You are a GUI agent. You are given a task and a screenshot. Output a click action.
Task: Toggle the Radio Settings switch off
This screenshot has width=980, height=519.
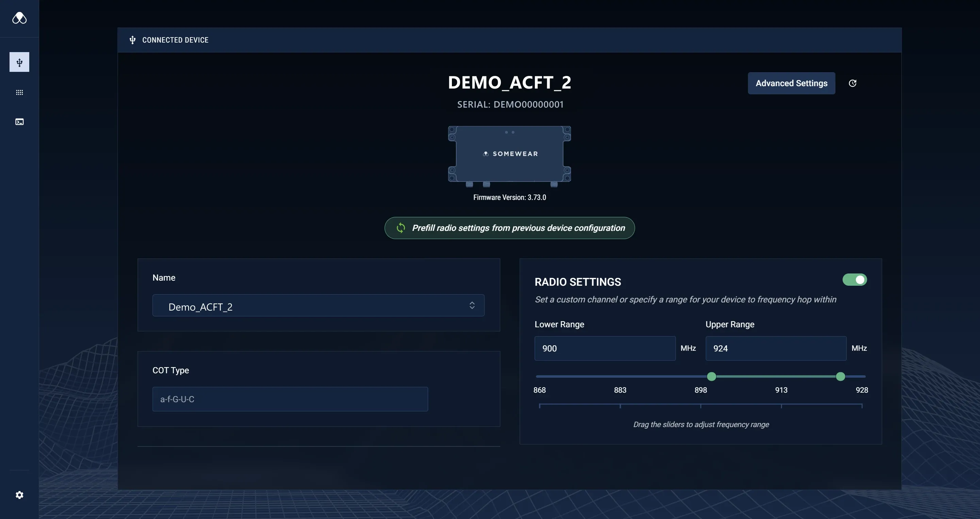pos(854,280)
